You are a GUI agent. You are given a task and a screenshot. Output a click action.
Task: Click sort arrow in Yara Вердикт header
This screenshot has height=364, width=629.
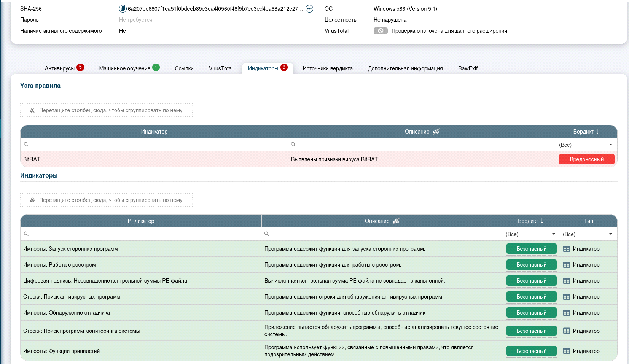pyautogui.click(x=597, y=131)
